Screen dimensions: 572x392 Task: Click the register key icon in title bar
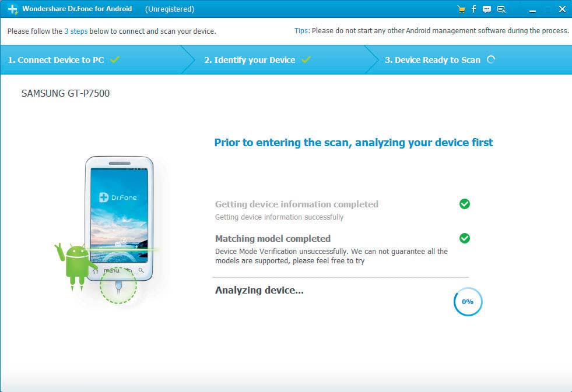(x=501, y=9)
